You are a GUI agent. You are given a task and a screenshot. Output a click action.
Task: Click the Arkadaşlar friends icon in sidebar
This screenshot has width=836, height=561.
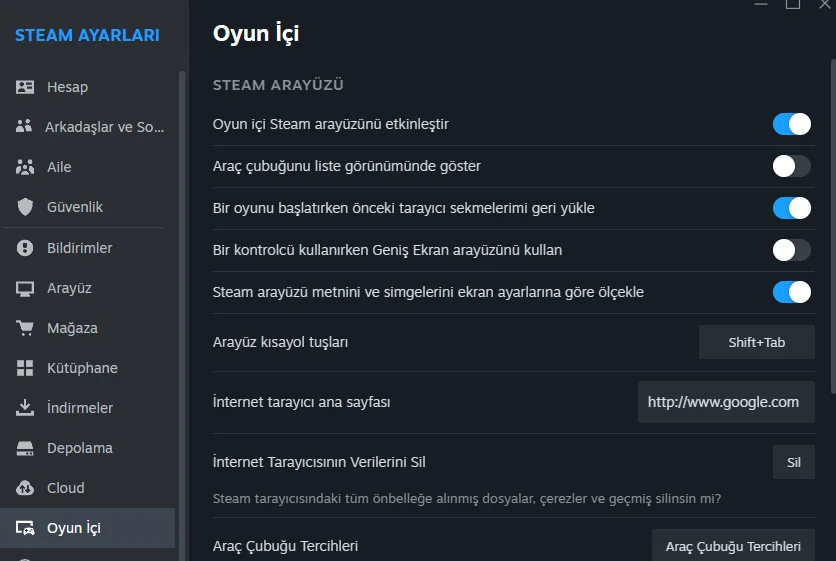25,126
